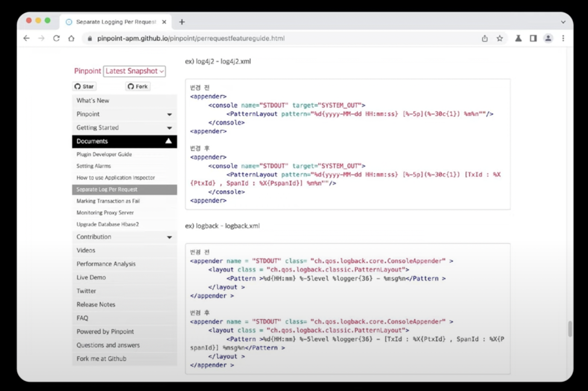The image size is (588, 391).
Task: Open the Latest Snapshot version dropdown
Action: (134, 71)
